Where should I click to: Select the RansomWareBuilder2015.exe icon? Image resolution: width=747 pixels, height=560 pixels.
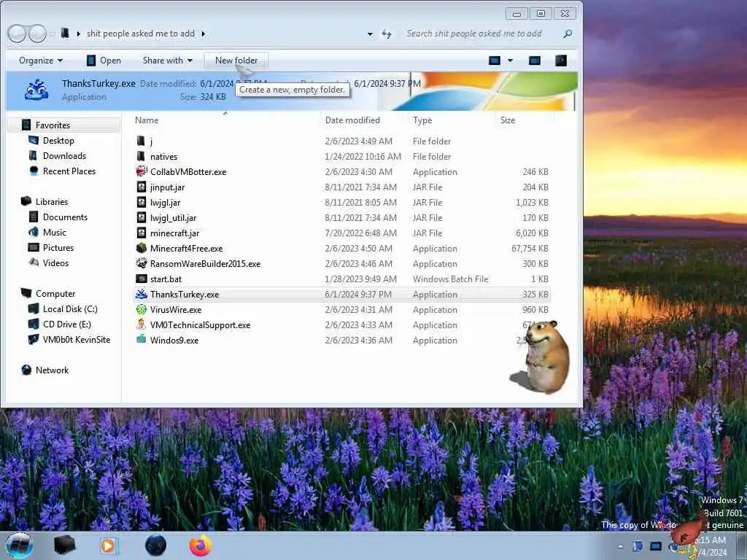pos(141,263)
